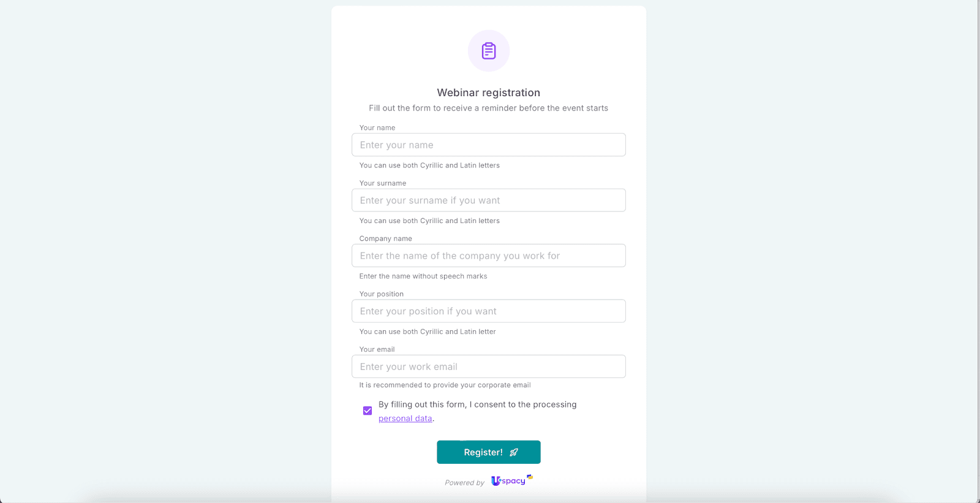
Task: Select the company name input field
Action: (x=488, y=255)
